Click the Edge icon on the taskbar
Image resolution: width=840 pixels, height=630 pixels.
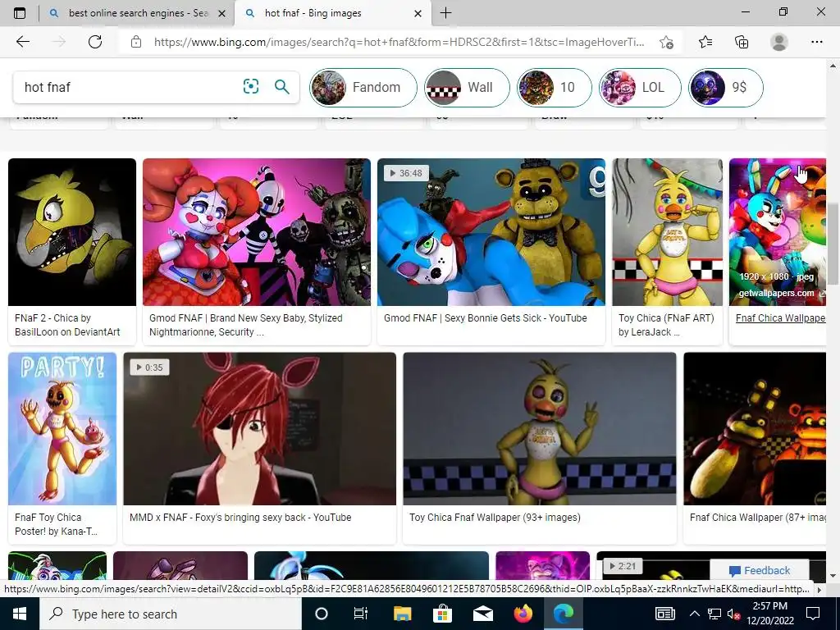pos(563,614)
